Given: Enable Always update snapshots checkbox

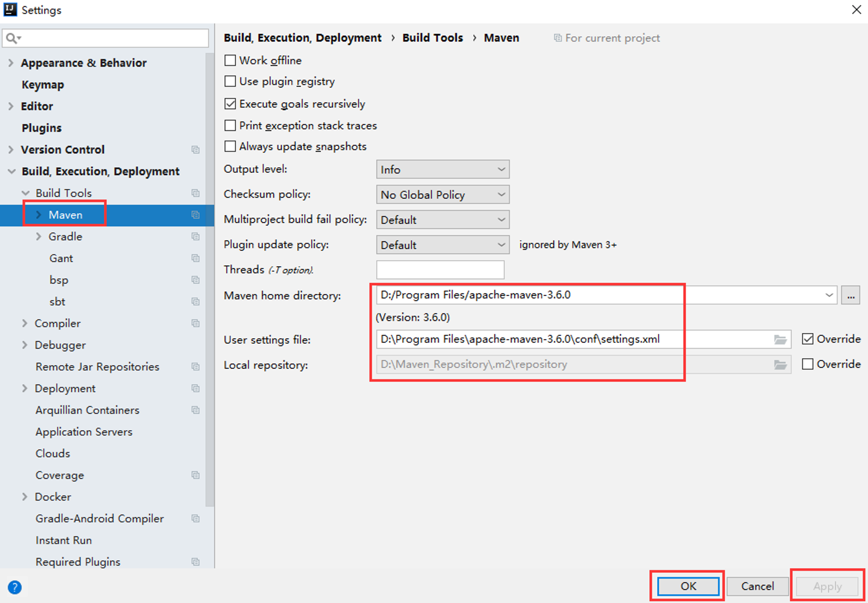Looking at the screenshot, I should [x=230, y=146].
